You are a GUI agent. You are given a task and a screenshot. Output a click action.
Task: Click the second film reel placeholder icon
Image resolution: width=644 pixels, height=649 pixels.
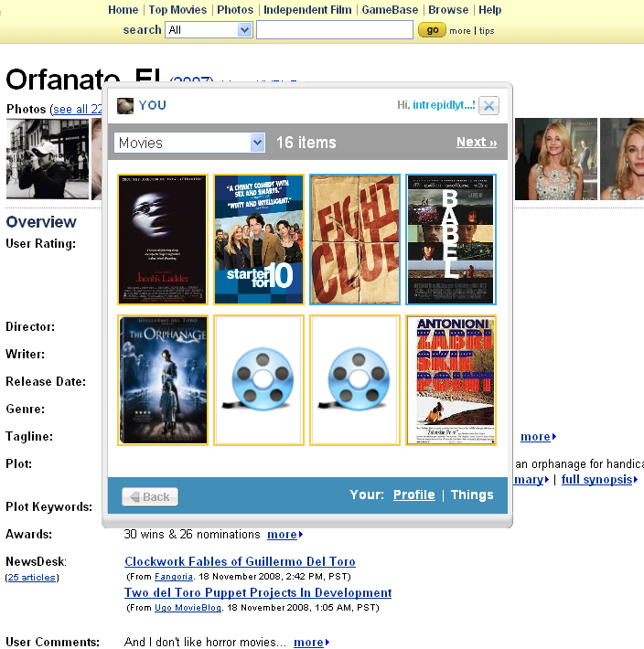(355, 380)
